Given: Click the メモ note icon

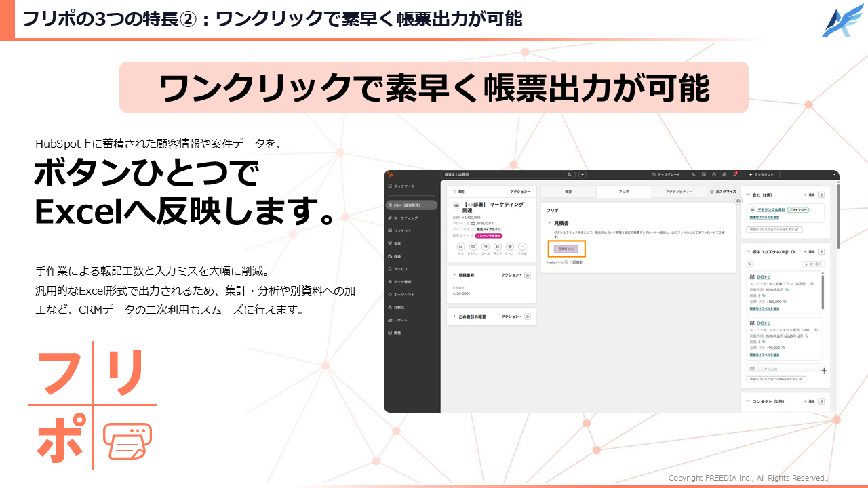Looking at the screenshot, I should (460, 247).
